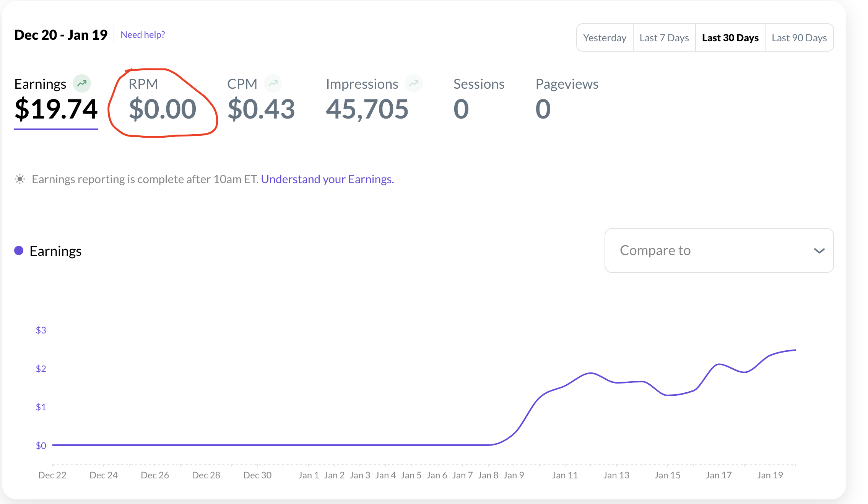
Task: Select the Yesterday date range
Action: pyautogui.click(x=605, y=38)
